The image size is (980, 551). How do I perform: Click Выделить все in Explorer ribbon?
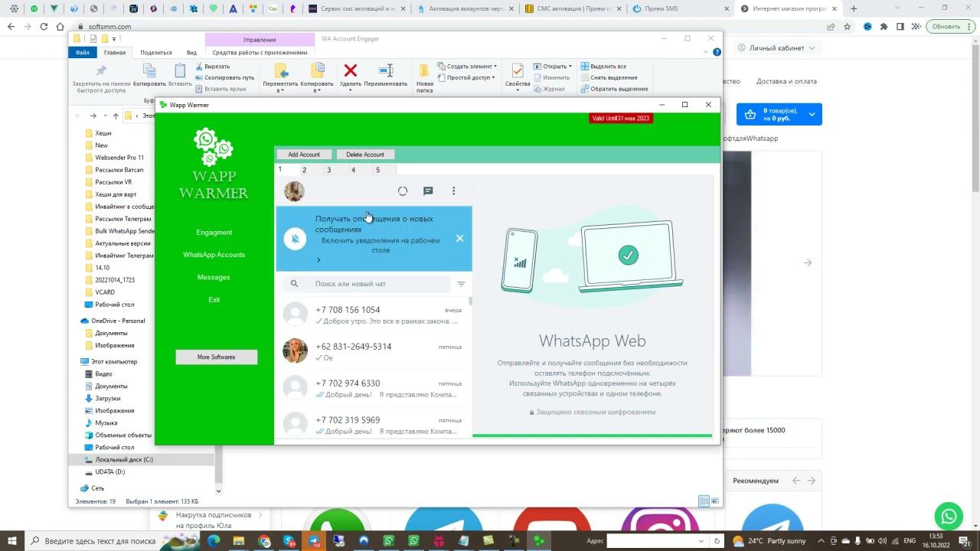coord(604,67)
